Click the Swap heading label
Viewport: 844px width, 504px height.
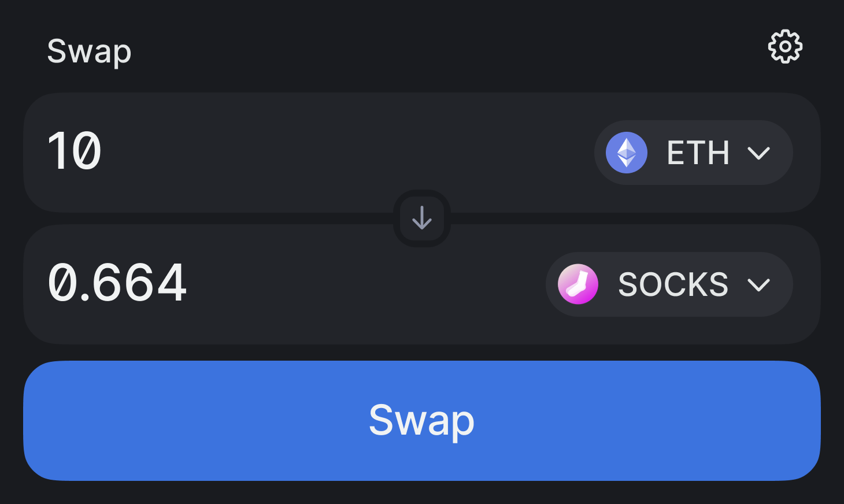[89, 51]
